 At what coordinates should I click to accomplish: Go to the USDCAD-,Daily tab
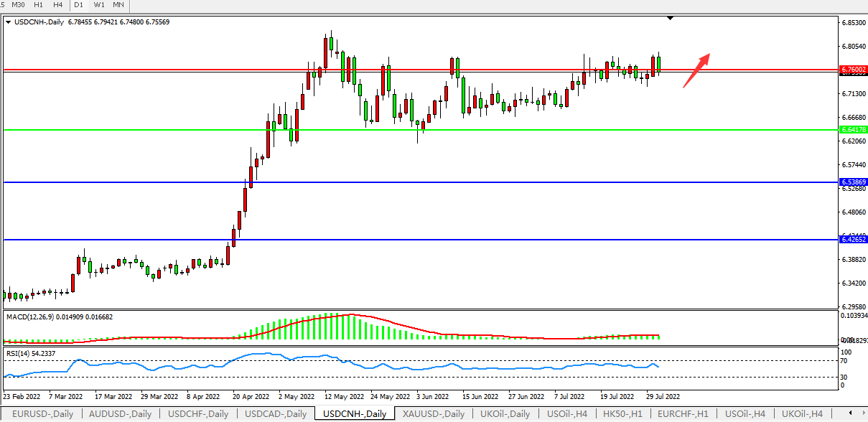click(x=276, y=414)
